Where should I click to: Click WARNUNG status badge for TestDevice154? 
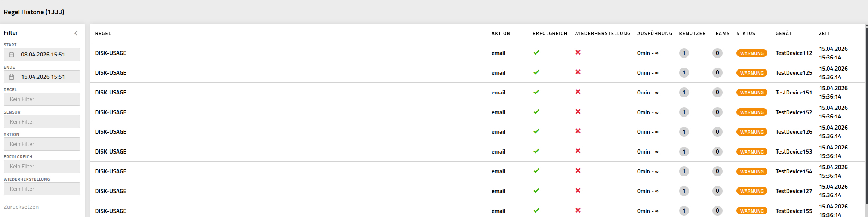point(752,171)
